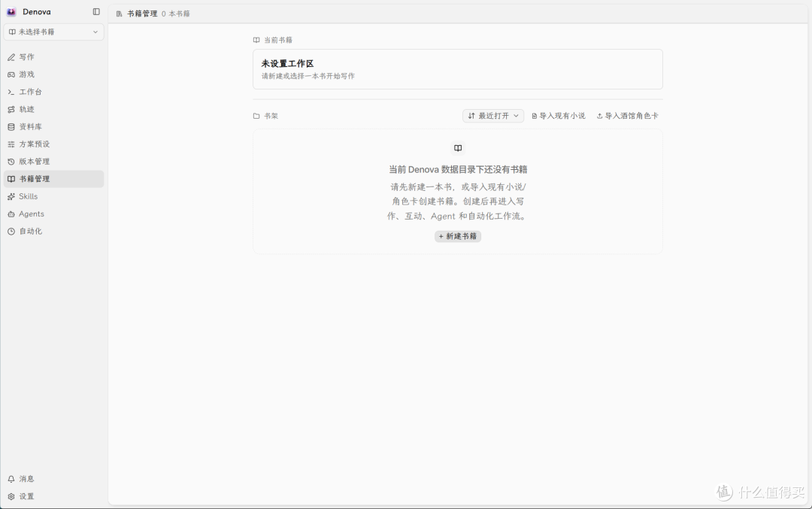Click 导入现有小说 button
This screenshot has height=509, width=812.
(x=558, y=116)
